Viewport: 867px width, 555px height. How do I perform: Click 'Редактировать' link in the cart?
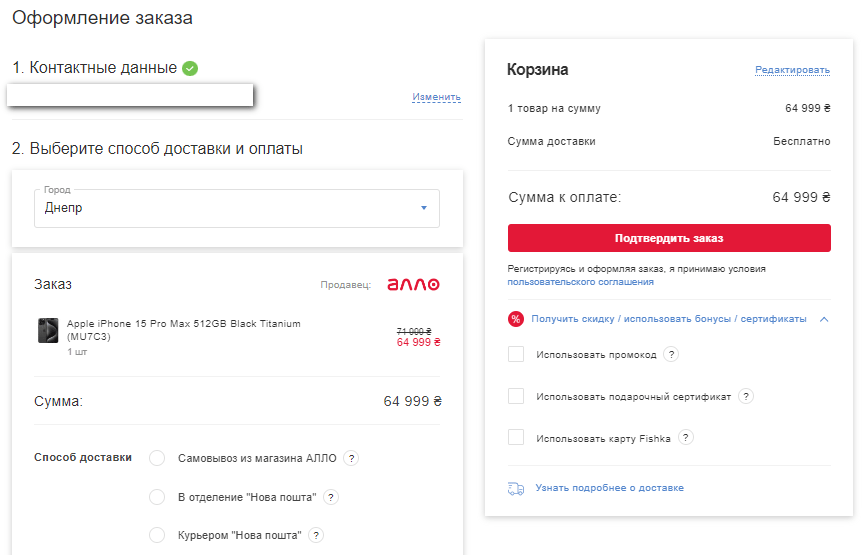tap(792, 70)
